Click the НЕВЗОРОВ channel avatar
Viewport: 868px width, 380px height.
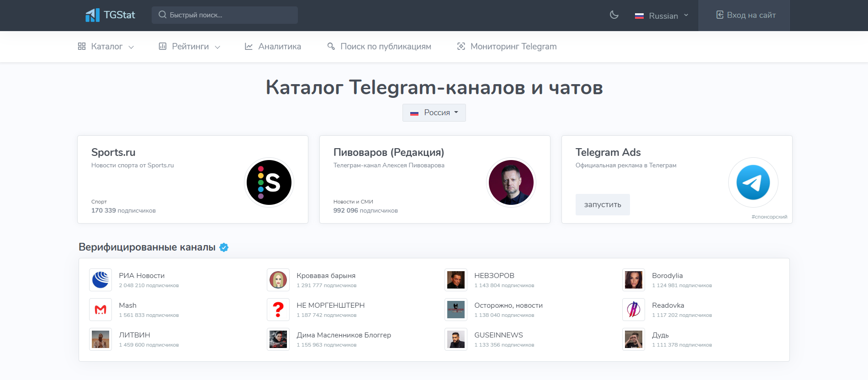point(456,280)
